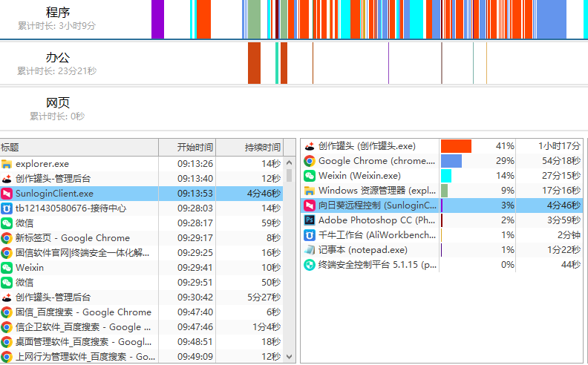Click the 累计时长: 23分21秒 label
The width and height of the screenshot is (588, 365).
pyautogui.click(x=56, y=70)
